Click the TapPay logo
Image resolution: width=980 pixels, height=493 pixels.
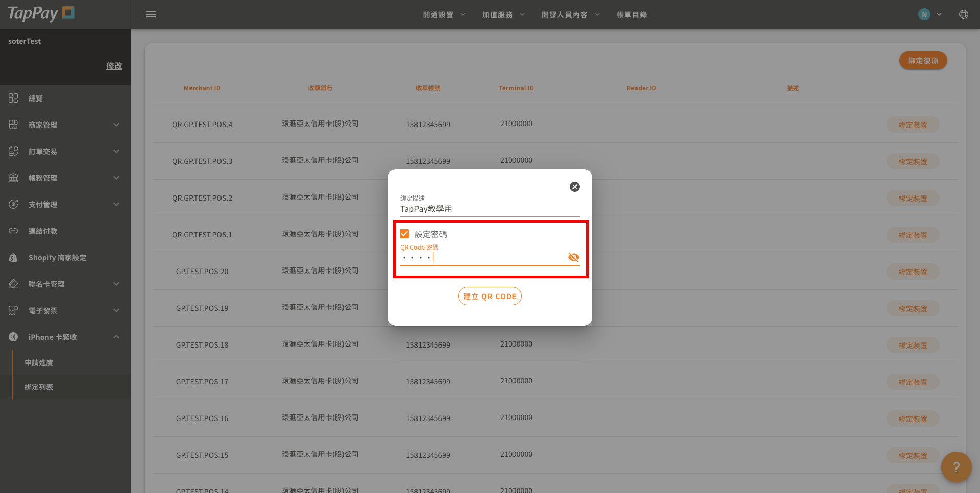click(41, 14)
